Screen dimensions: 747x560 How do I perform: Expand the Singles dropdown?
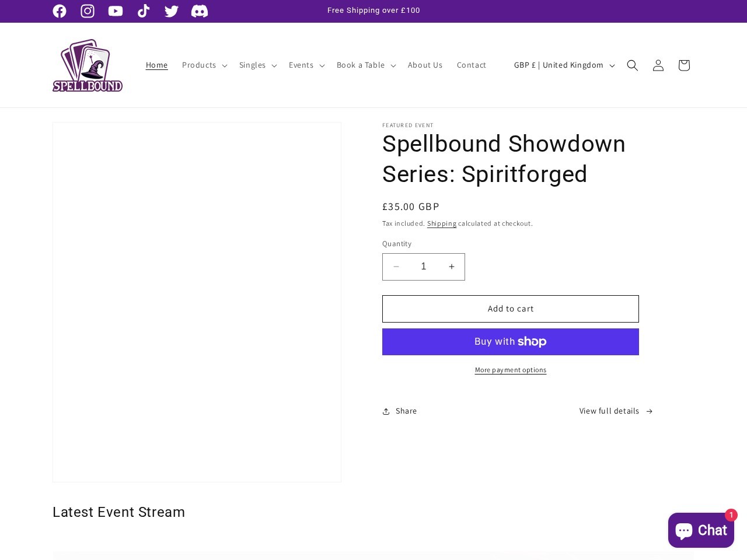point(257,65)
